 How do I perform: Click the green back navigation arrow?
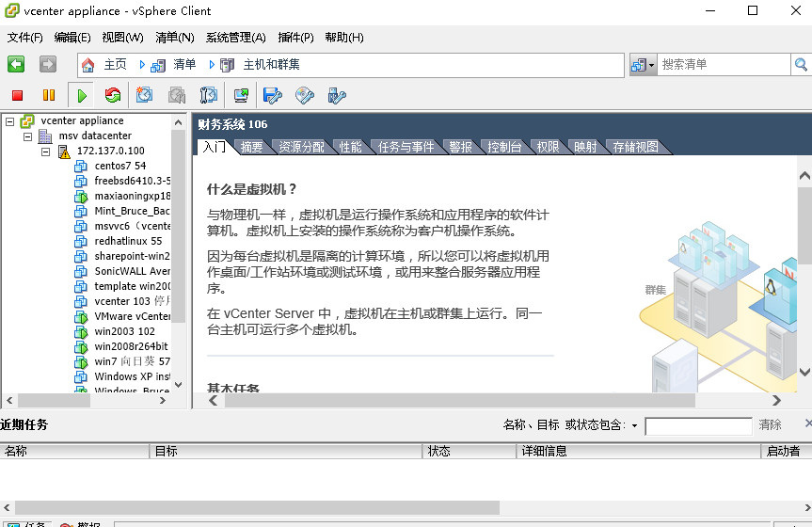pos(16,64)
